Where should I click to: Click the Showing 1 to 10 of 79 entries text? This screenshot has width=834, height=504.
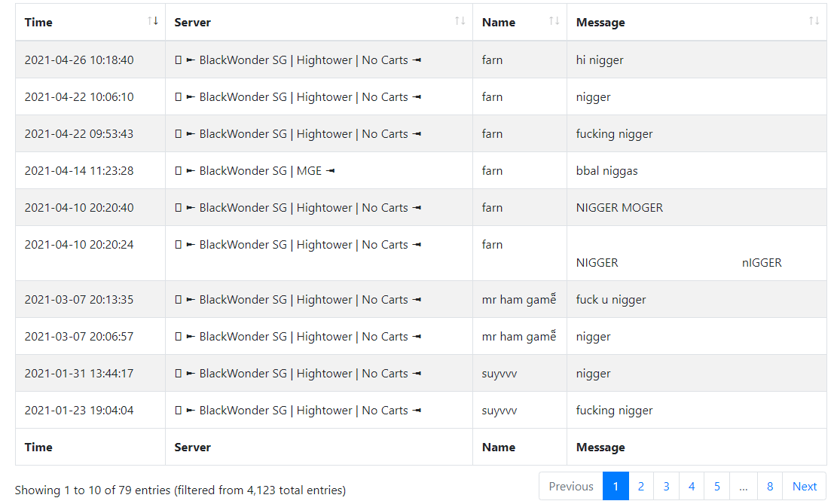180,490
